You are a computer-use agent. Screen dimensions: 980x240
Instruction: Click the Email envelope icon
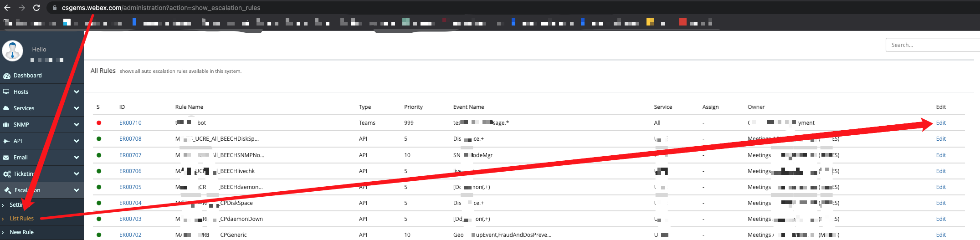[6, 157]
